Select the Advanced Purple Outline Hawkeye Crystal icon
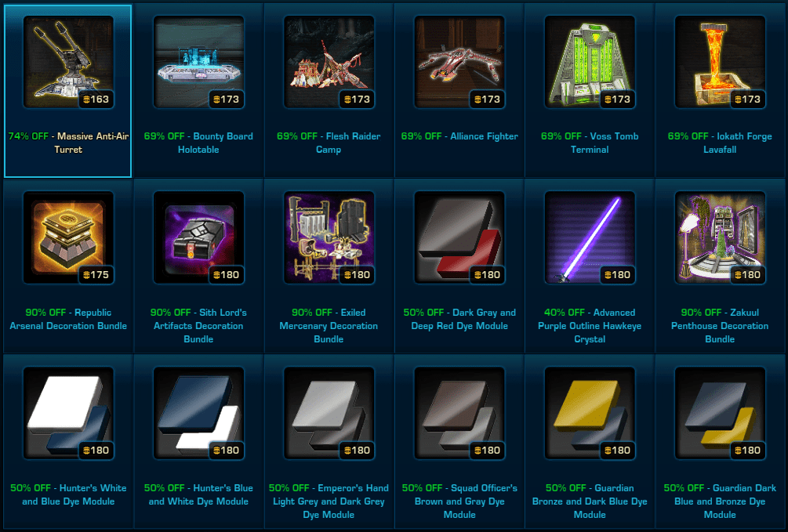 [590, 237]
